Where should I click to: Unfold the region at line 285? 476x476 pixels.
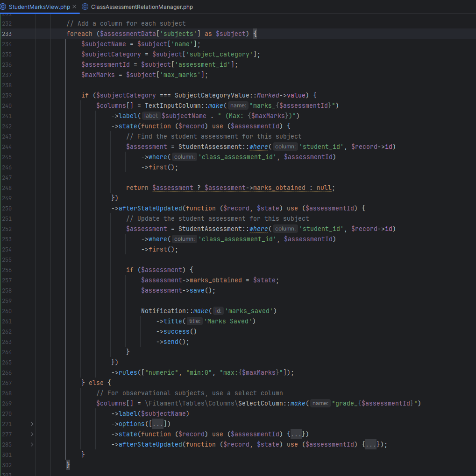coord(32,444)
